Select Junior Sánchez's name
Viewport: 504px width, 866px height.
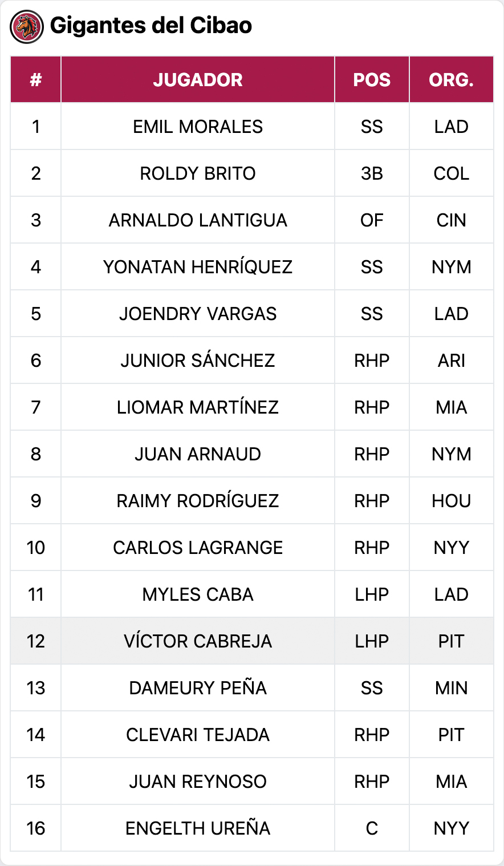pos(197,361)
